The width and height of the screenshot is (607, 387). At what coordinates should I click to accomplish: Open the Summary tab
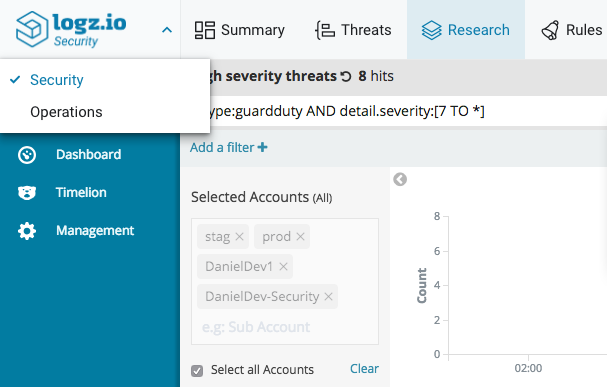click(240, 30)
